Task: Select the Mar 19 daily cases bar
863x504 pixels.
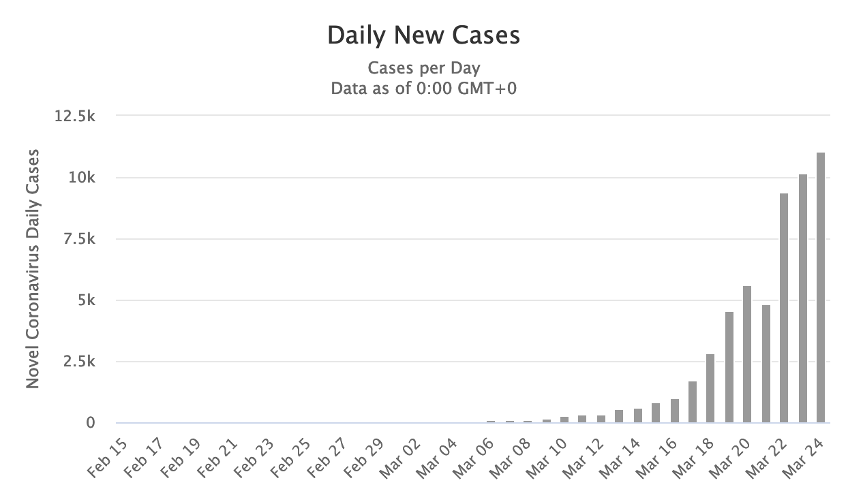Action: (729, 367)
